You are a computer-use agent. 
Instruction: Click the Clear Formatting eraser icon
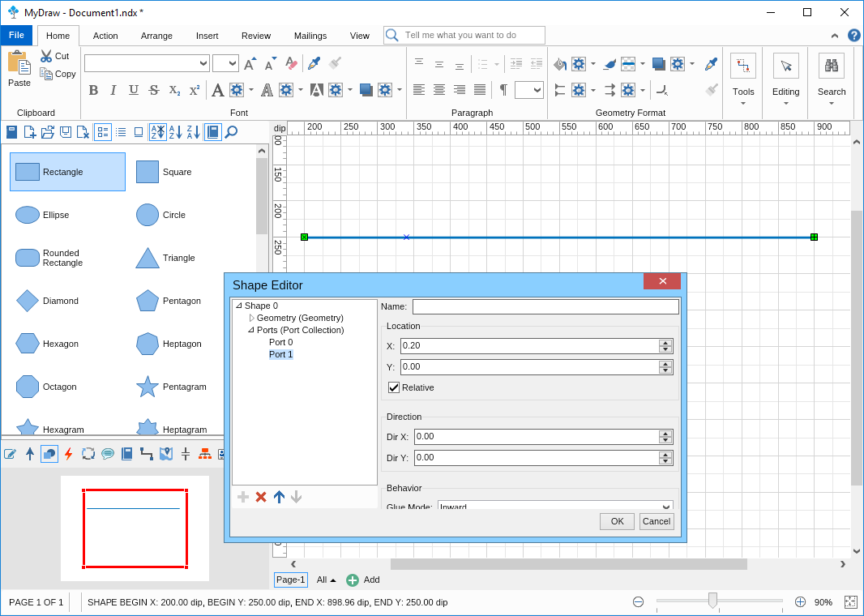pyautogui.click(x=292, y=63)
